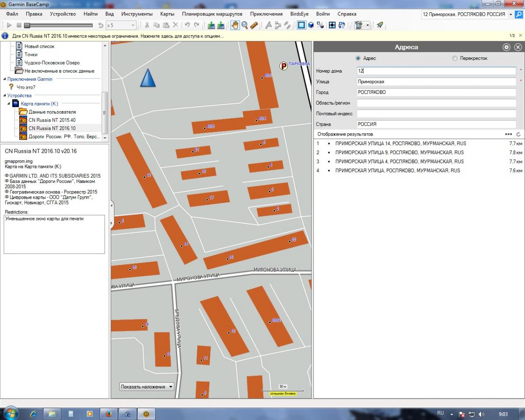525x420 pixels.
Task: Choose the Перекресток radio option
Action: [455, 58]
